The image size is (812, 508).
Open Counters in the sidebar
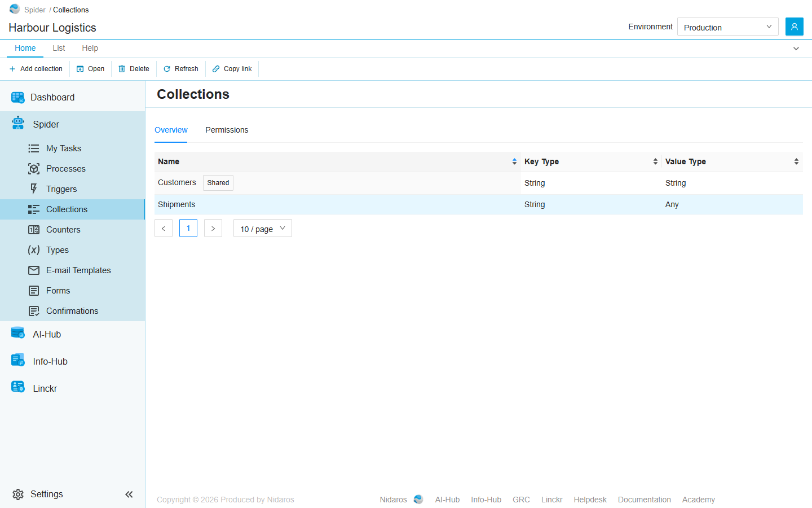pyautogui.click(x=63, y=230)
